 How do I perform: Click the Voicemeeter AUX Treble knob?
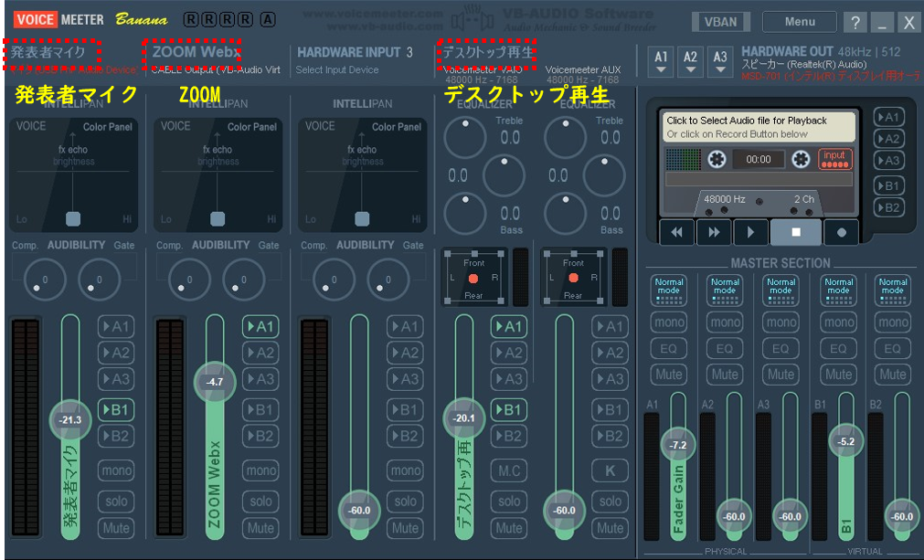(x=565, y=137)
